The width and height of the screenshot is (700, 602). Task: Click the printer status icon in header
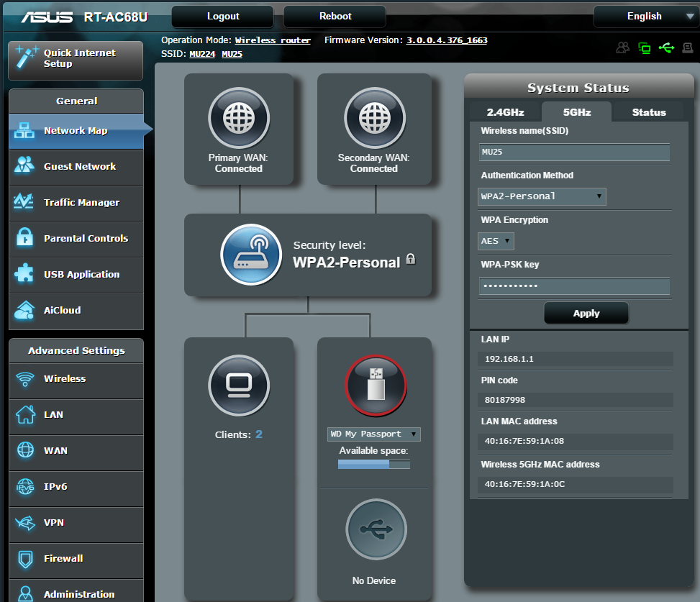(688, 47)
